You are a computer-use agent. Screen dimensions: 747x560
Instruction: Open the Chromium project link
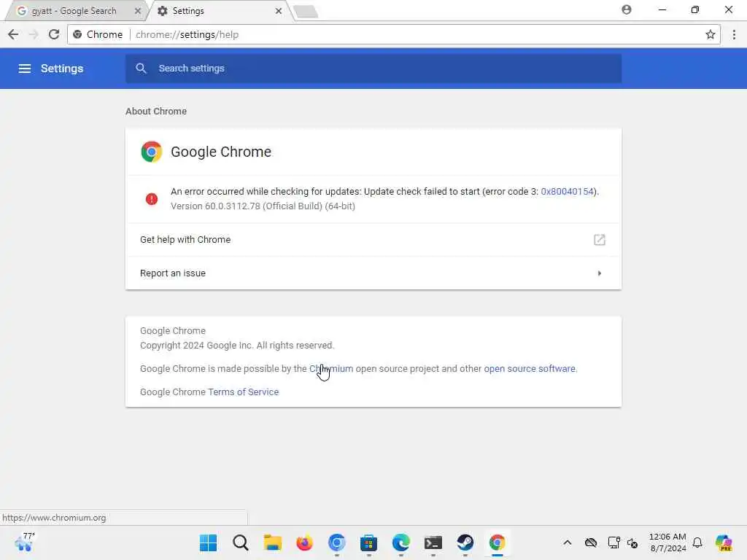pos(331,368)
